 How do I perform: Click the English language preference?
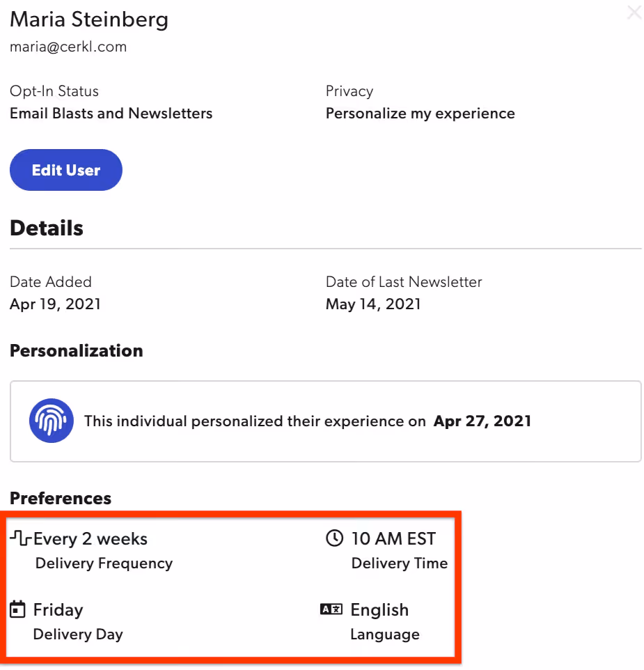[379, 610]
